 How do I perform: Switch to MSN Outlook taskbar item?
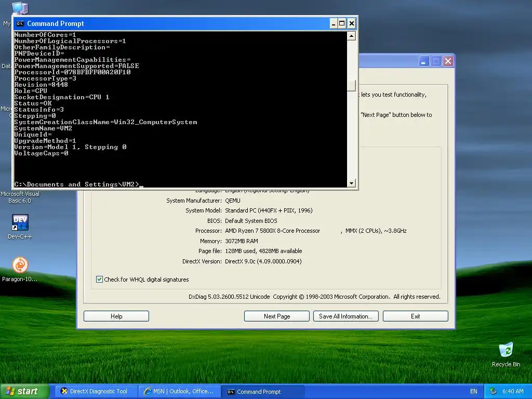(180, 391)
